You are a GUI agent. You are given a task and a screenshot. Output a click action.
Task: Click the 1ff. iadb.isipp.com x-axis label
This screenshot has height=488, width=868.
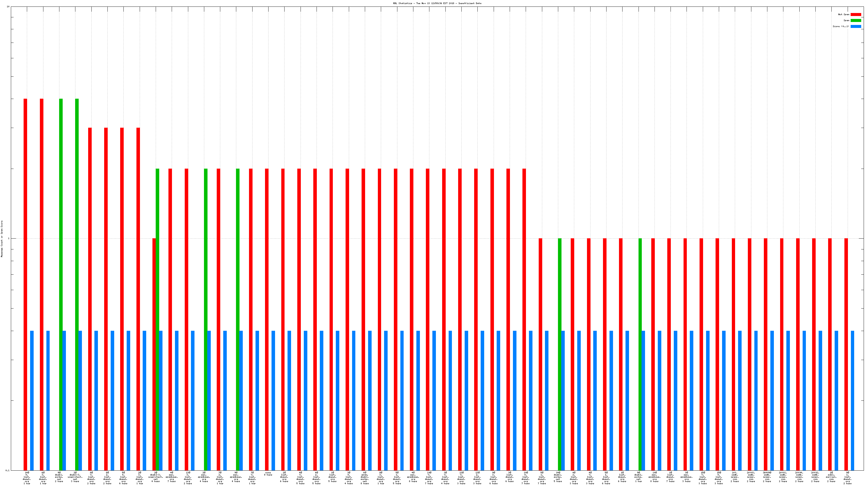735,477
